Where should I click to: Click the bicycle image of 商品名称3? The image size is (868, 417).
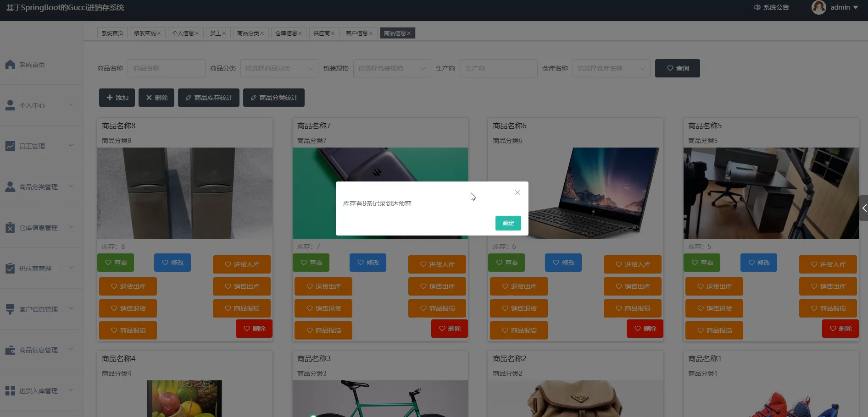pos(380,399)
